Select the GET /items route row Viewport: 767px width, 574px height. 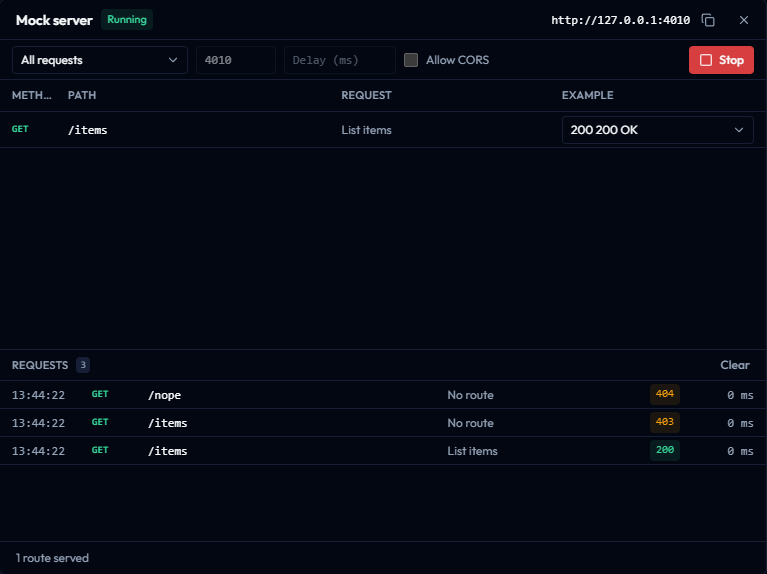[384, 130]
